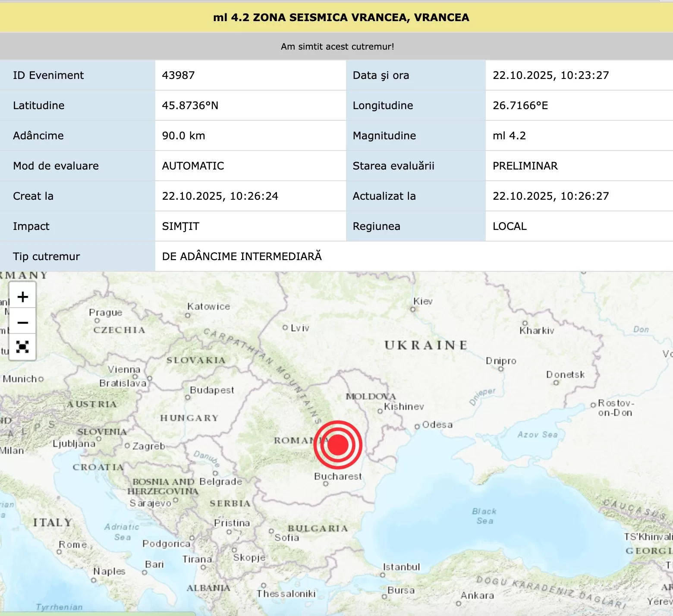Click the longitude value 26.7166°E
The width and height of the screenshot is (673, 616).
(520, 106)
